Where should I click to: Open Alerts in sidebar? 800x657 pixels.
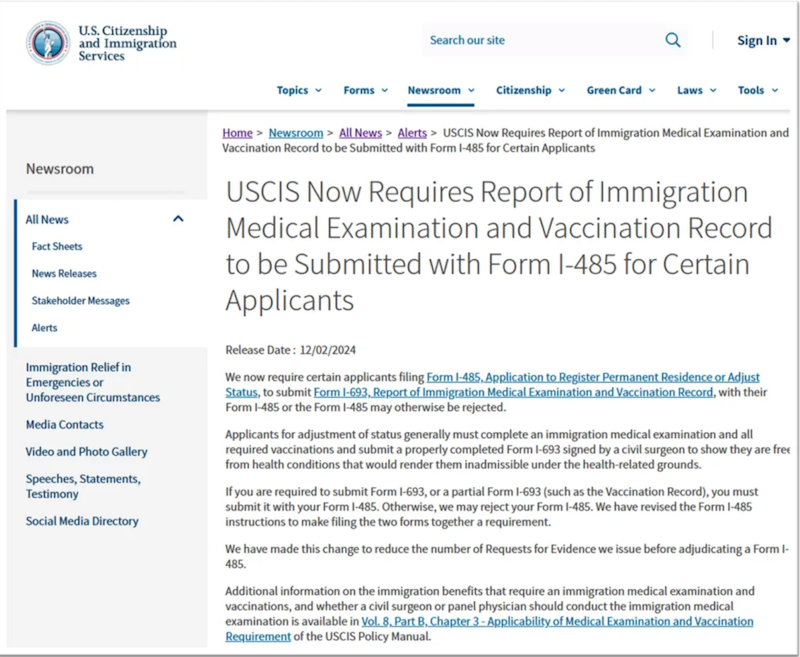tap(44, 327)
